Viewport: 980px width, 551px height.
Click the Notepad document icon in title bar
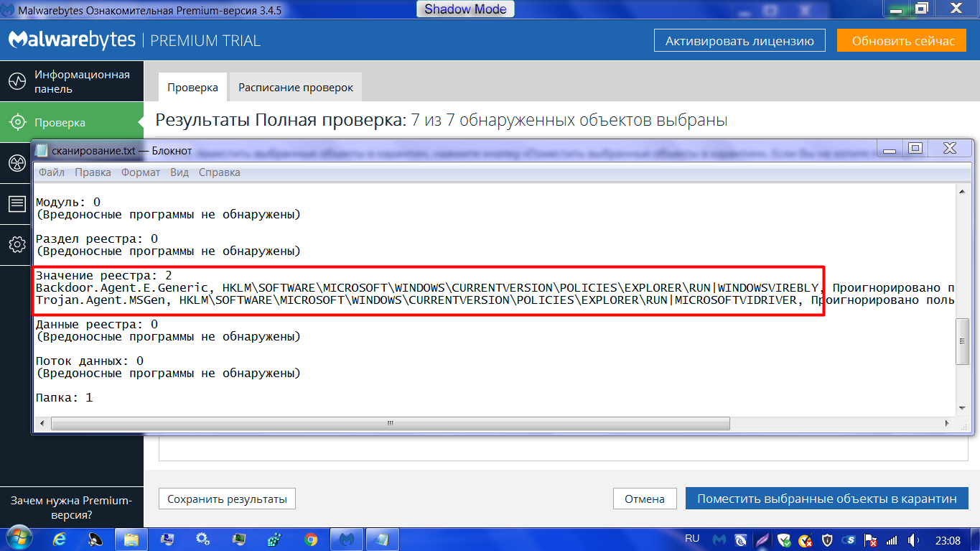pyautogui.click(x=42, y=150)
